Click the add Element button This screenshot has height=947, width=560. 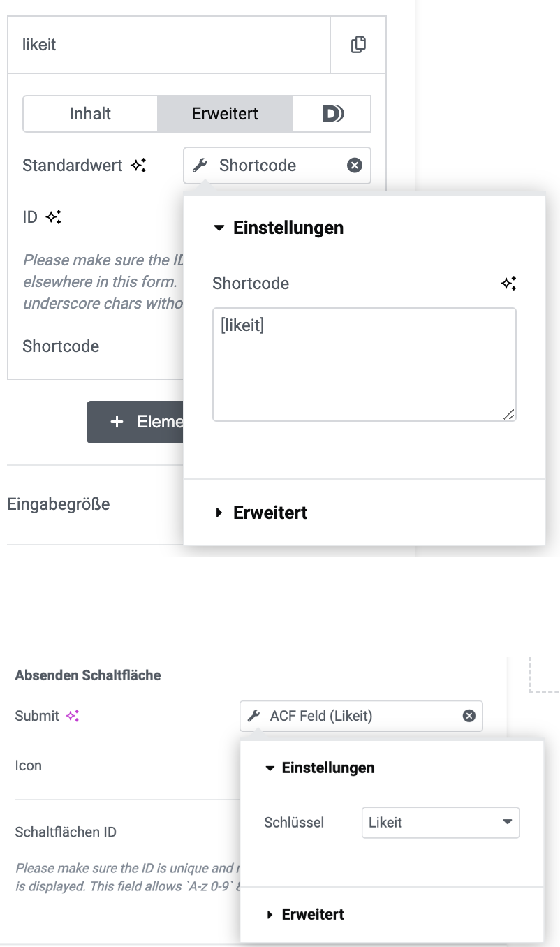(x=135, y=422)
